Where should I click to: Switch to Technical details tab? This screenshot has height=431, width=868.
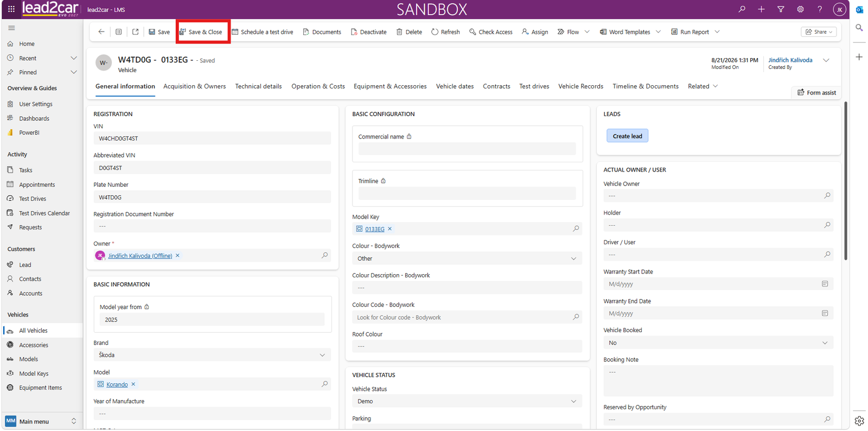[x=258, y=86]
